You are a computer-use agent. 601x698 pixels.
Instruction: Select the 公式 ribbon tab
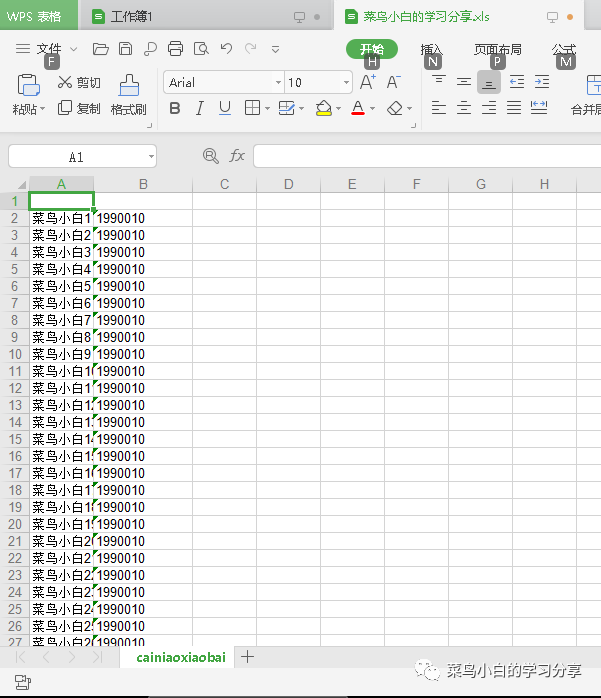pyautogui.click(x=564, y=49)
